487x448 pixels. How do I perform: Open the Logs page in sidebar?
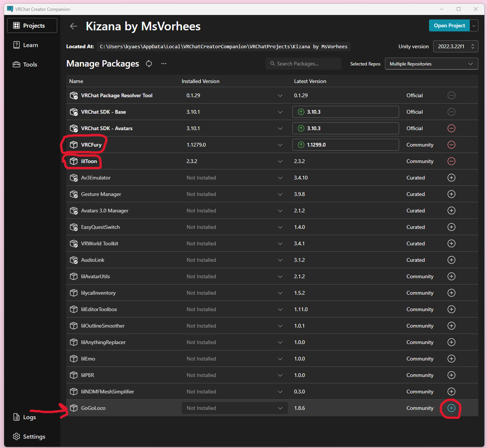click(x=32, y=417)
